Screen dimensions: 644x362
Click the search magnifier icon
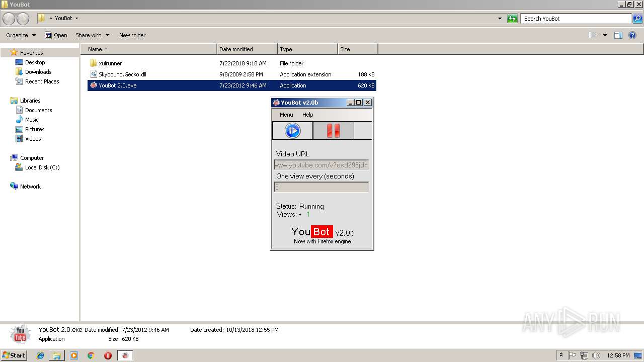(637, 19)
